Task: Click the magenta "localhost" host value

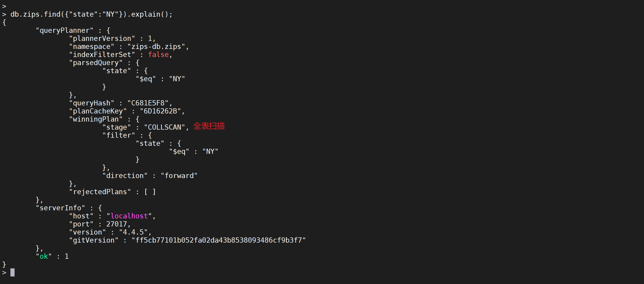Action: 129,216
